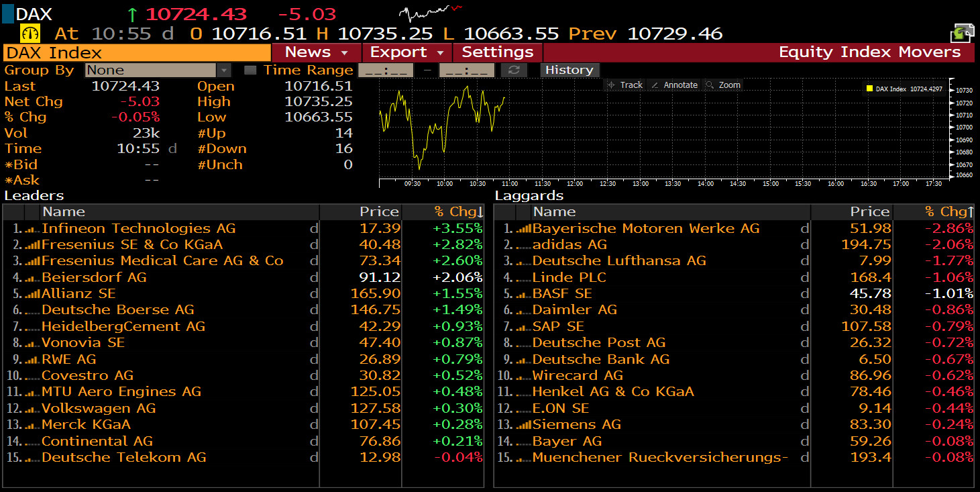Select Muenchener Rueckversicherungs row in Laggards

pyautogui.click(x=734, y=458)
